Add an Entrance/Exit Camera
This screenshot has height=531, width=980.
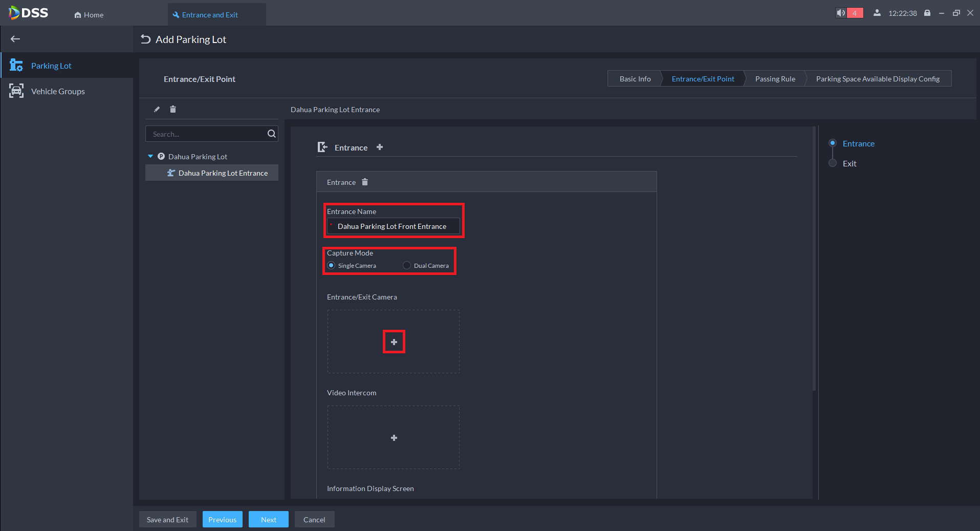(x=394, y=342)
